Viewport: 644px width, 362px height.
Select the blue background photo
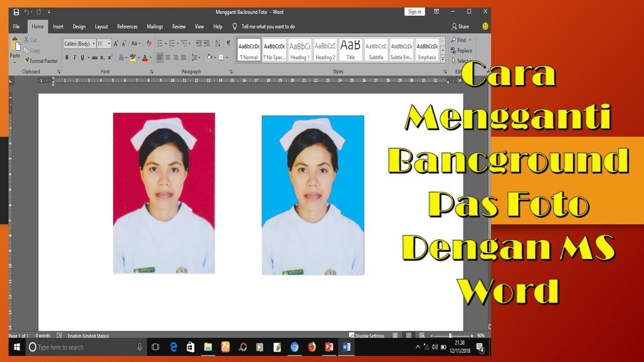pyautogui.click(x=313, y=195)
